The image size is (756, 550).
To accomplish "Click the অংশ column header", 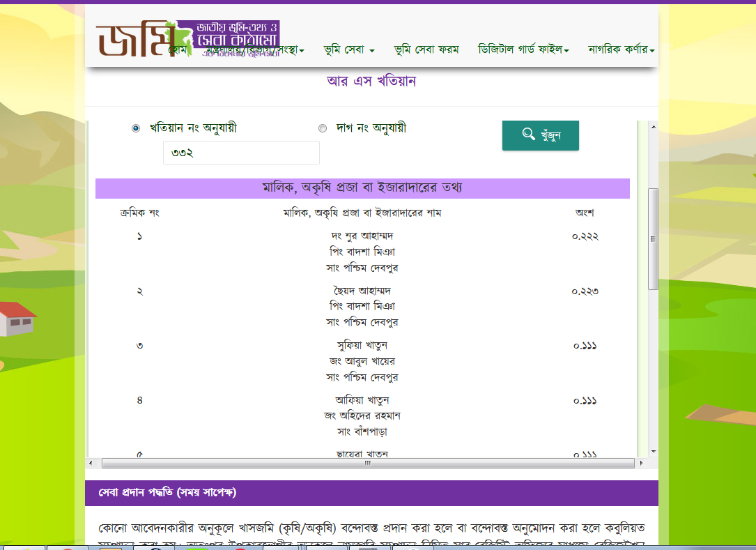I will pyautogui.click(x=585, y=213).
